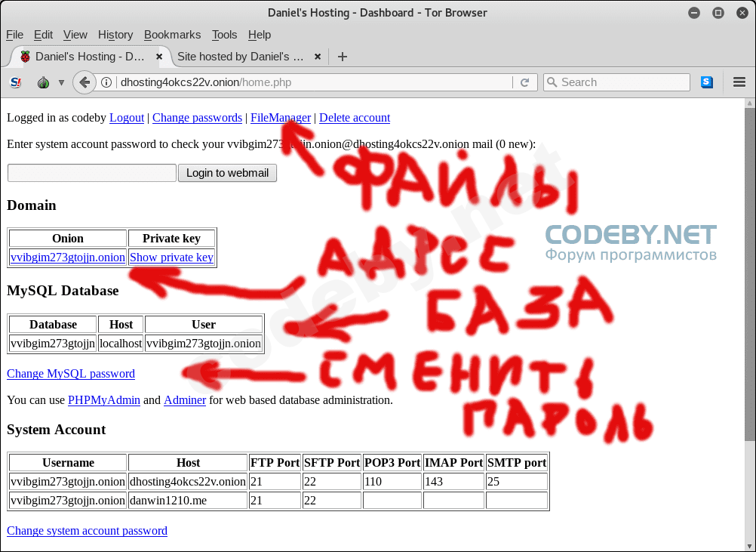This screenshot has width=756, height=552.
Task: Open the Change passwords link
Action: [x=197, y=118]
